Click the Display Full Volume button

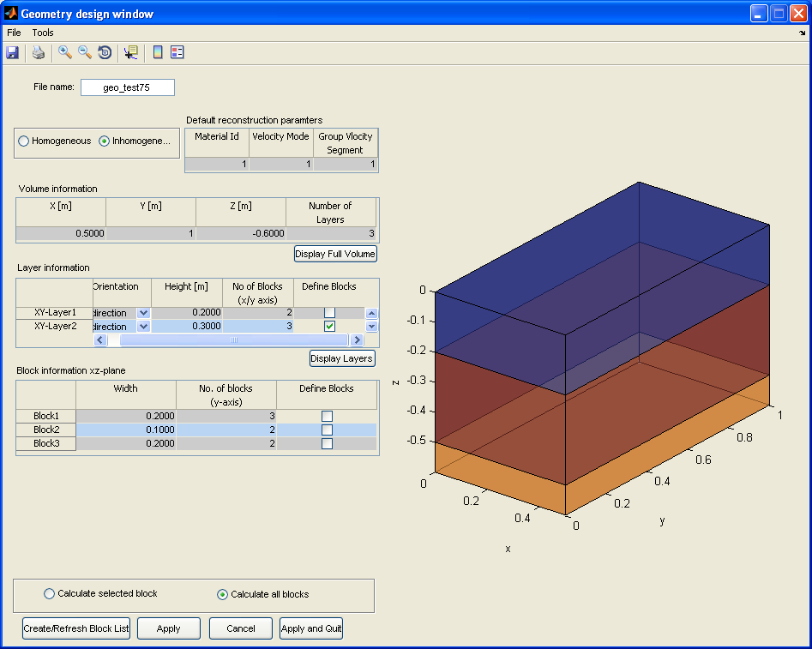335,254
